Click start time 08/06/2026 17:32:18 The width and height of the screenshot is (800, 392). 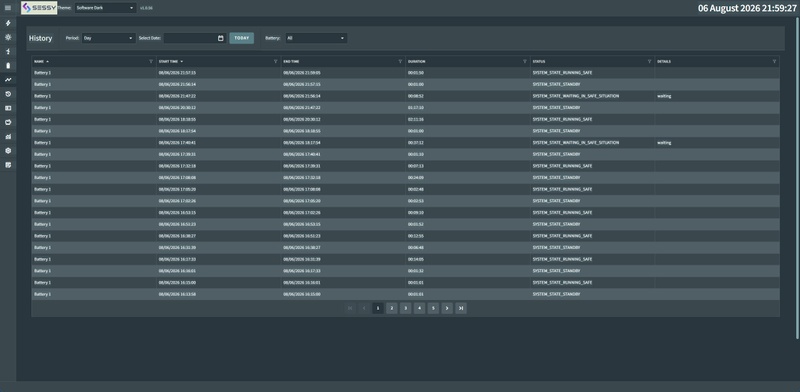(177, 166)
